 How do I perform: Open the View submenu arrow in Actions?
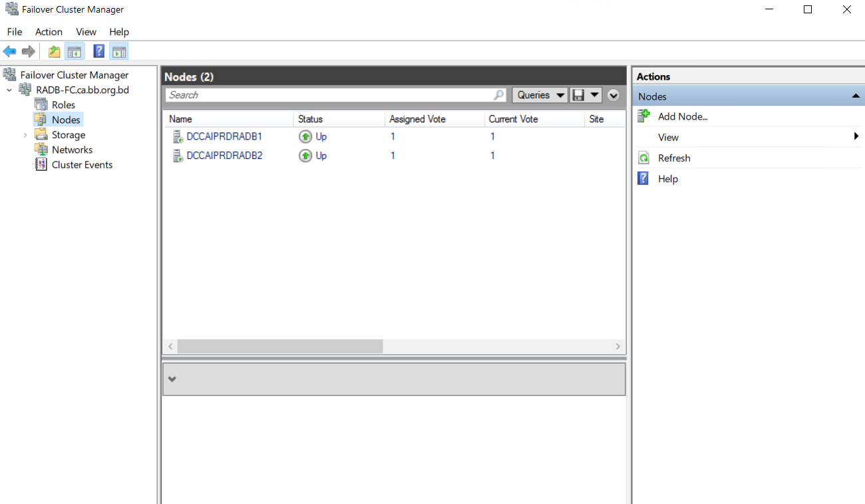tap(856, 136)
